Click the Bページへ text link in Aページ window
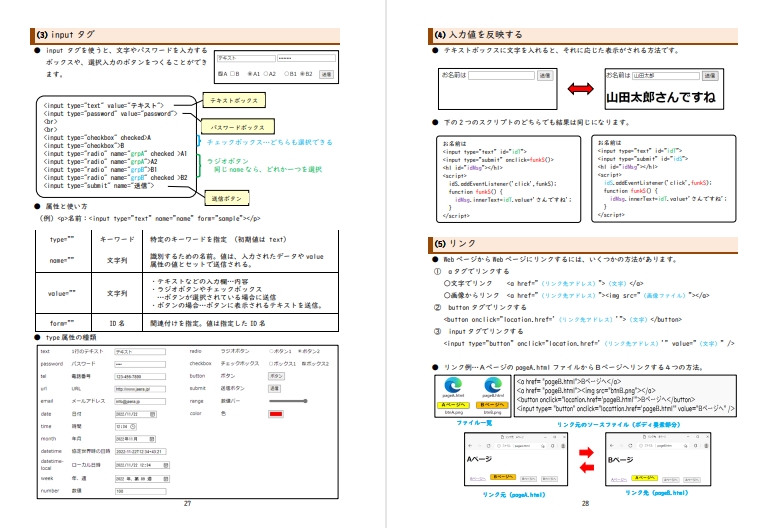This screenshot has width=765, height=528. (478, 479)
